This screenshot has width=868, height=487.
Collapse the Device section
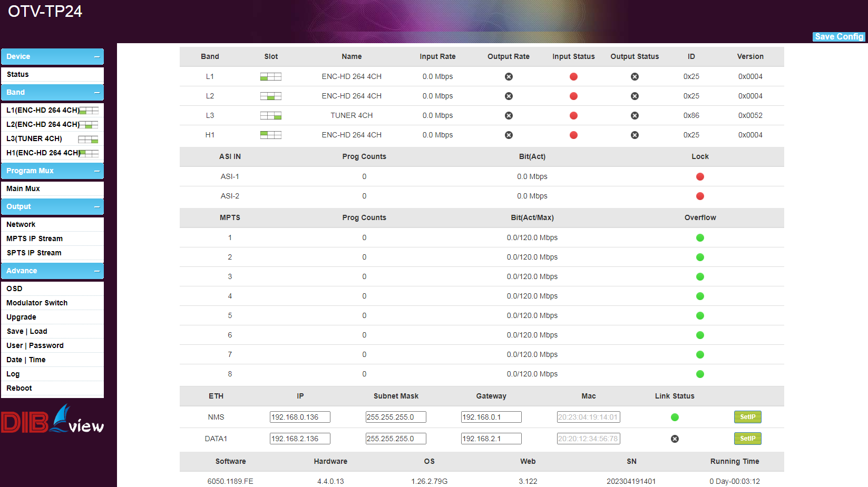click(97, 57)
